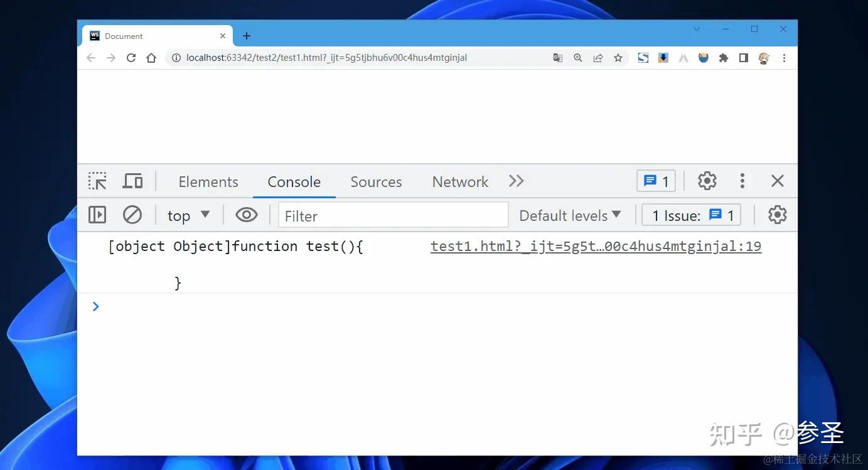The height and width of the screenshot is (470, 868).
Task: Clear the console output
Action: (132, 215)
